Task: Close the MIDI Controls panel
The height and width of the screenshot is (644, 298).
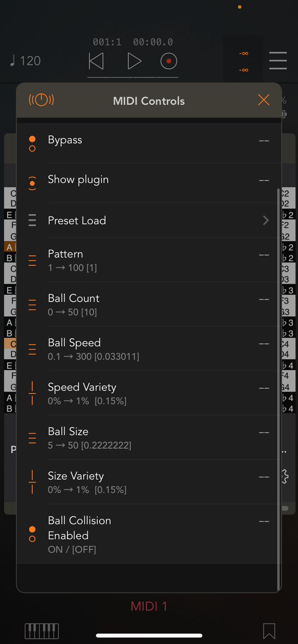Action: tap(264, 100)
